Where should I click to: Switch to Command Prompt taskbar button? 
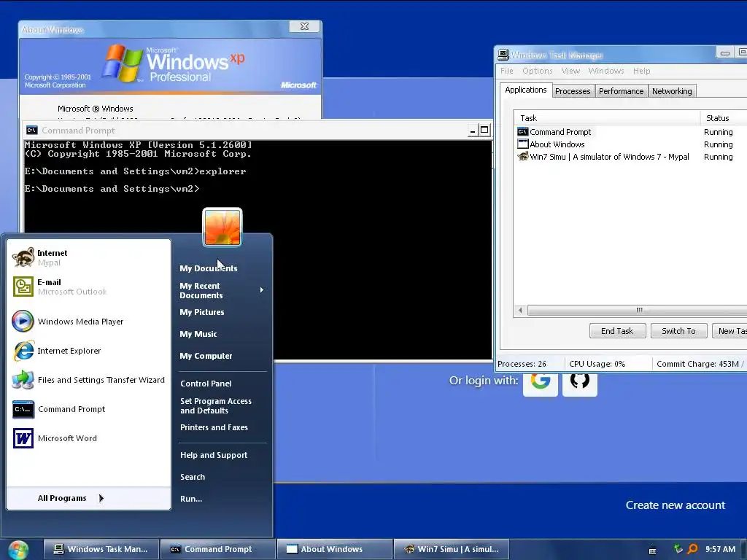coord(218,549)
